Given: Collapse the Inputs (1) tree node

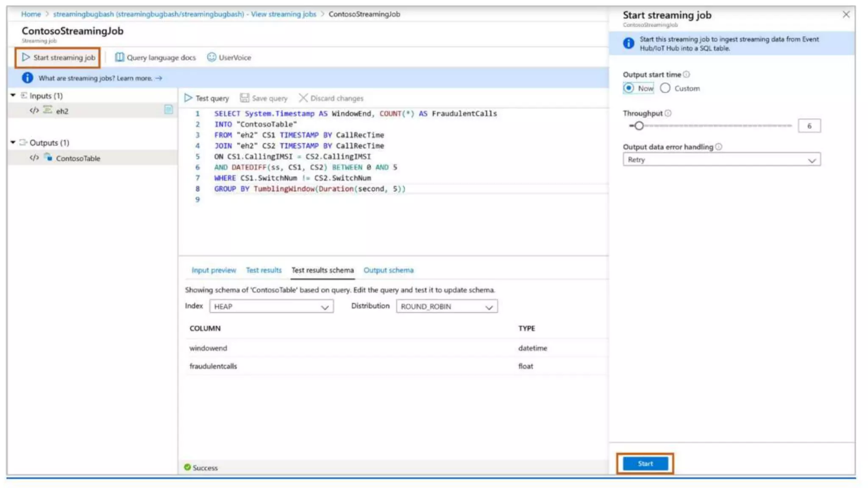Looking at the screenshot, I should point(13,95).
